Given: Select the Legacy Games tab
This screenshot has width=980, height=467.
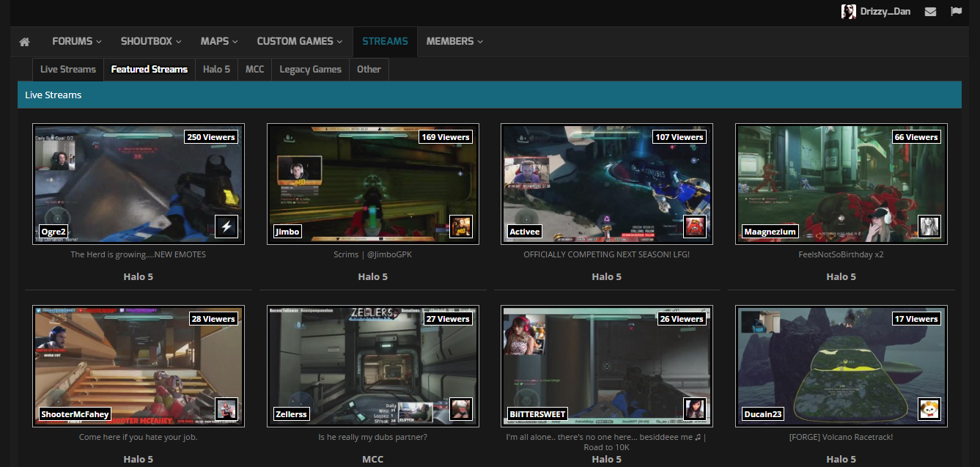Looking at the screenshot, I should (x=310, y=70).
